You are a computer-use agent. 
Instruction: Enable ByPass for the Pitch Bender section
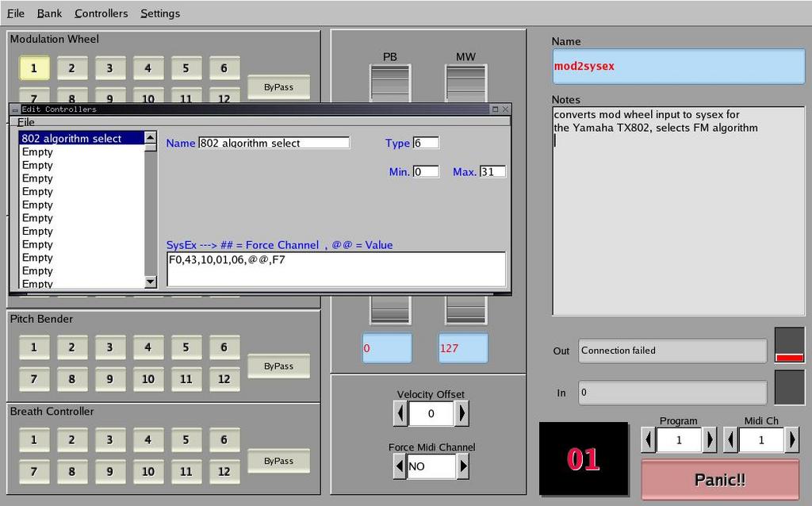click(x=278, y=366)
